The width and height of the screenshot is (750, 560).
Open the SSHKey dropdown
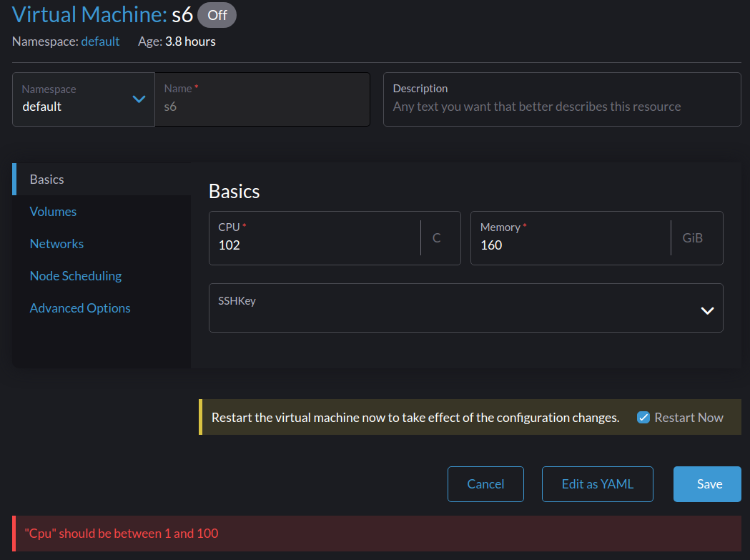point(466,308)
